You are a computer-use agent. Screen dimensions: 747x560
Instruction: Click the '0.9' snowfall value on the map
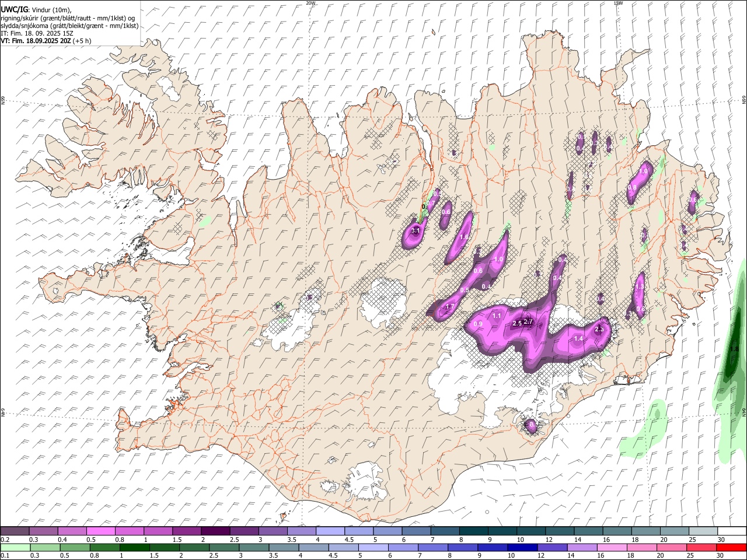click(478, 324)
